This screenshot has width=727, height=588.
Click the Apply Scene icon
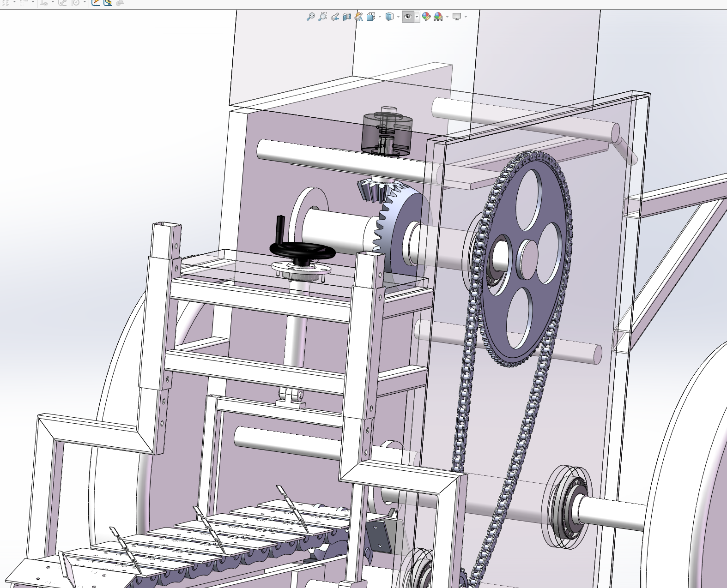pyautogui.click(x=438, y=17)
